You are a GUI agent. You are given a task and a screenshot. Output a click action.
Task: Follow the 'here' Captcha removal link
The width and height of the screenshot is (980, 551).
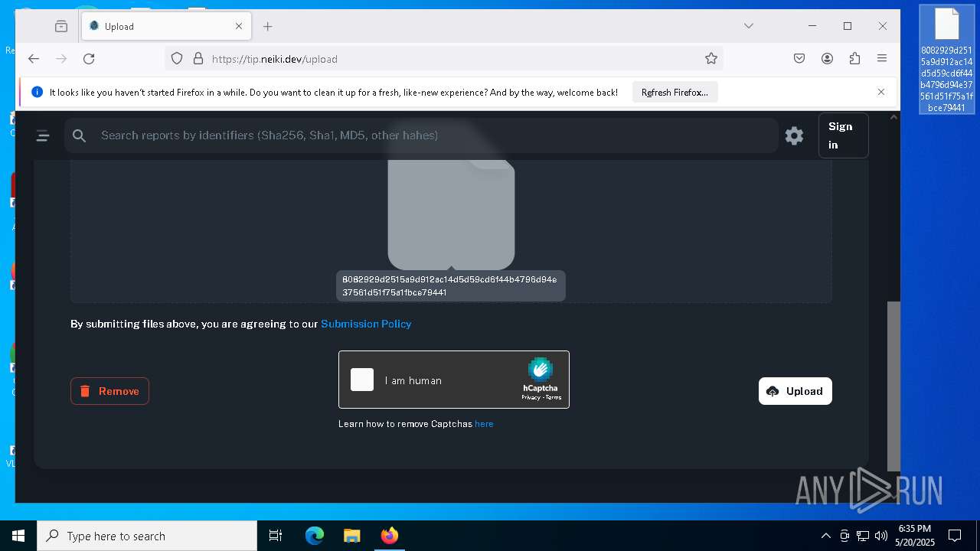click(x=484, y=424)
